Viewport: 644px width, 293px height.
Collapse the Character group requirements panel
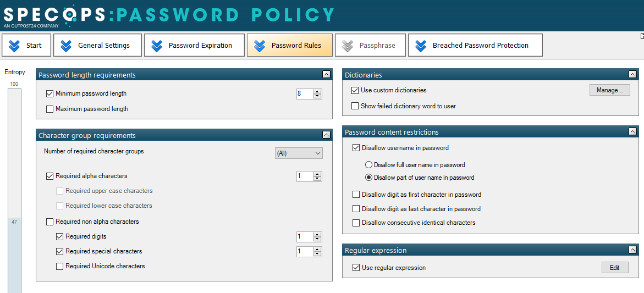tap(326, 135)
